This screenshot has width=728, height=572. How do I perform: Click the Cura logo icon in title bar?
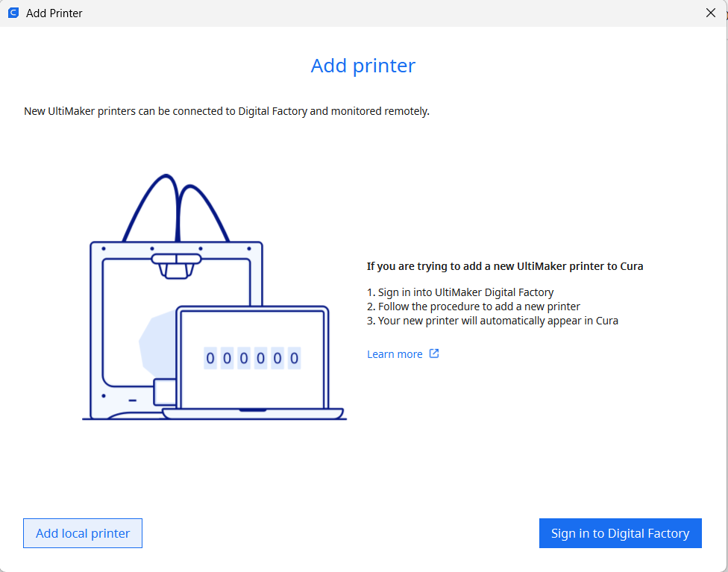pyautogui.click(x=13, y=13)
